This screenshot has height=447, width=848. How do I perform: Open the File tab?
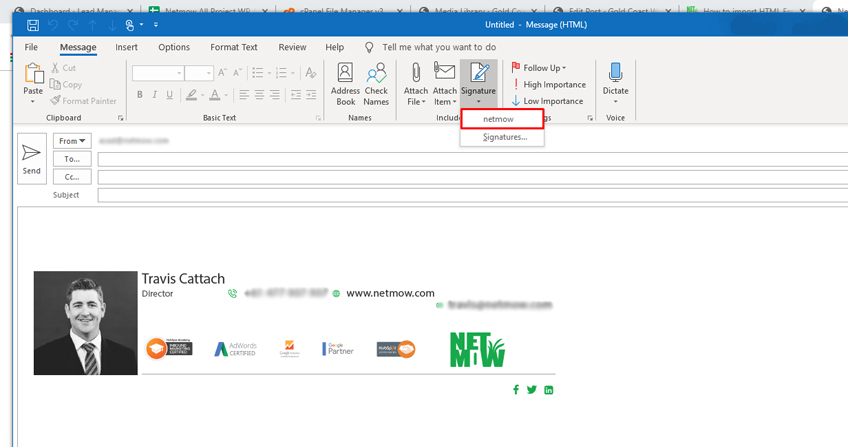31,47
